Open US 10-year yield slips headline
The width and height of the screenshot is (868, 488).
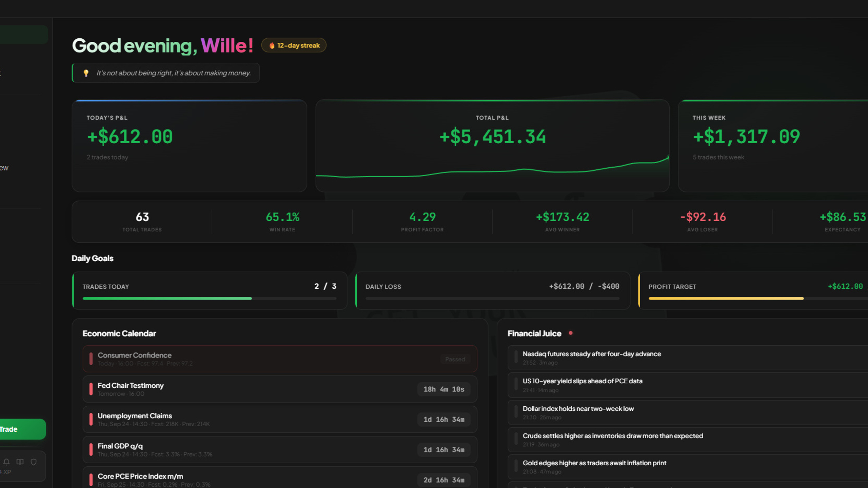pos(688,385)
